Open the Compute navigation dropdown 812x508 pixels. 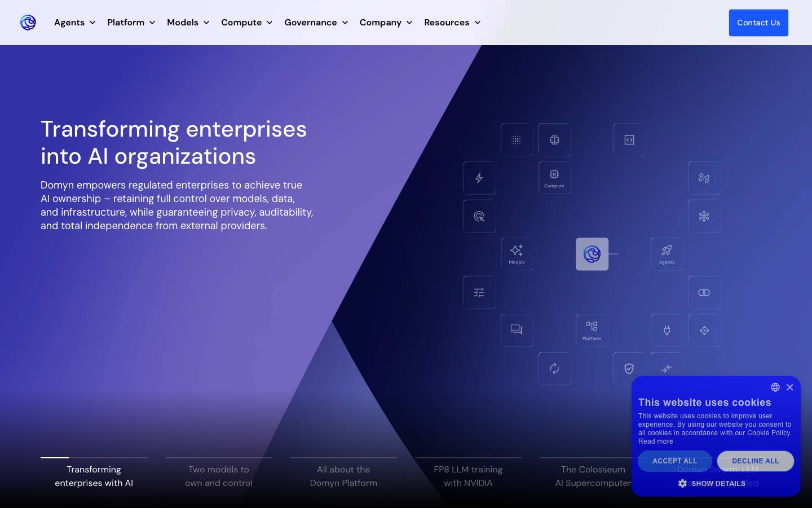247,23
